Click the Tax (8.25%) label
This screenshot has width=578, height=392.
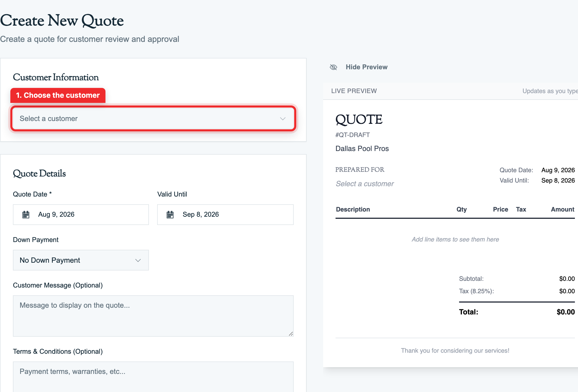[476, 291]
